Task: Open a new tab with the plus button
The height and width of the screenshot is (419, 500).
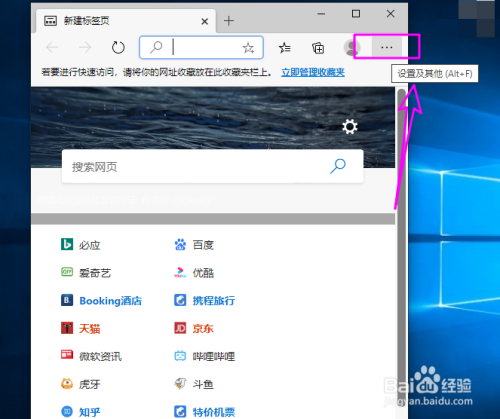Action: (229, 21)
